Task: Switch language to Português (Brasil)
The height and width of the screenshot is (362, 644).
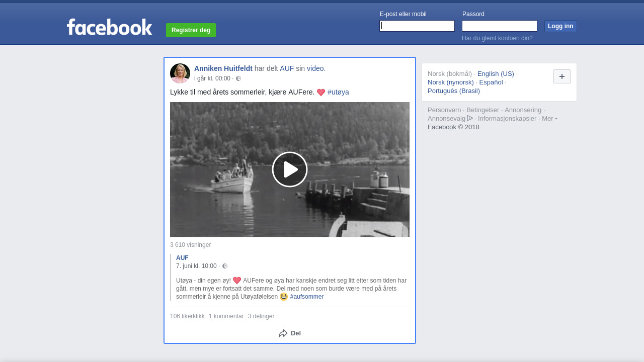Action: tap(454, 91)
